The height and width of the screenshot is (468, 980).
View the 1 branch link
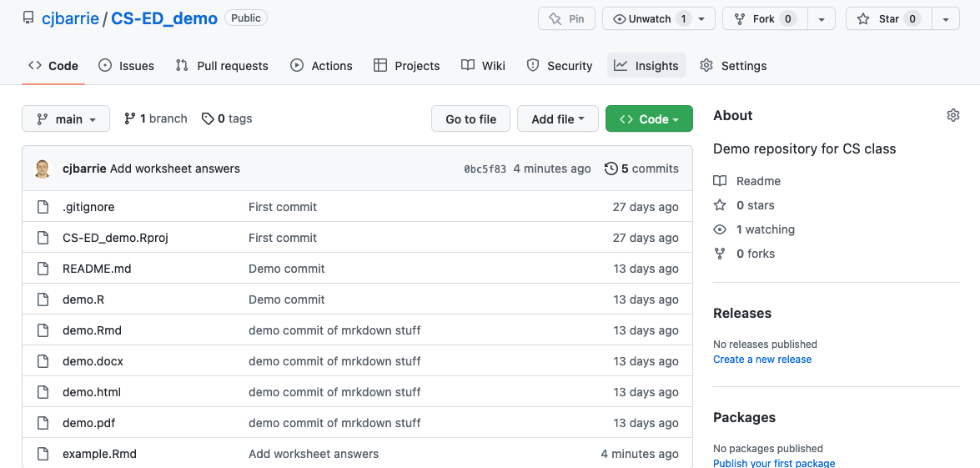(156, 118)
